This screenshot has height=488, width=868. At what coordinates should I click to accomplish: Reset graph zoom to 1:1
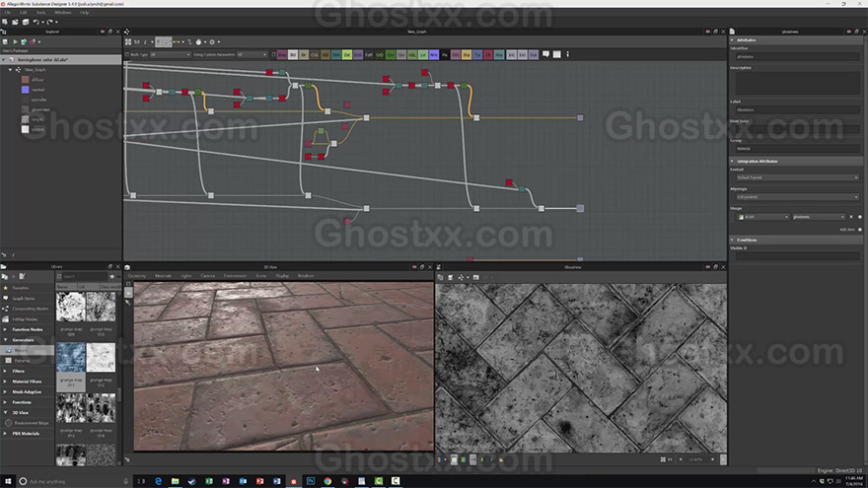point(137,42)
